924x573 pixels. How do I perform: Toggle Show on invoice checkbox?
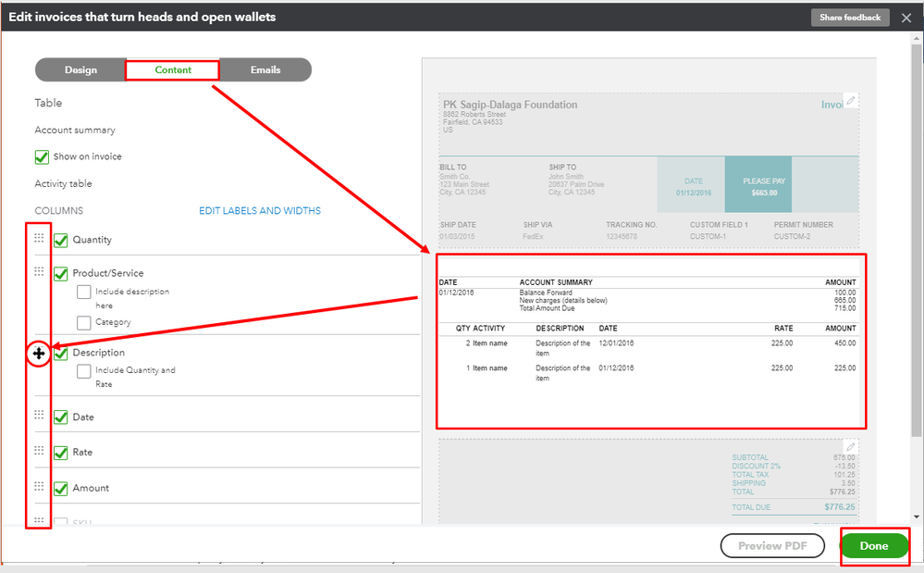pyautogui.click(x=42, y=156)
